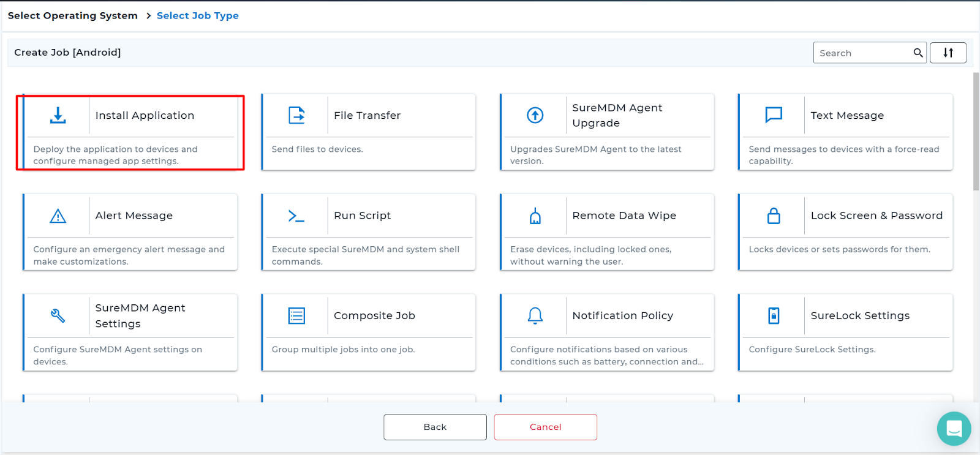
Task: Click the File Transfer document-arrow icon
Action: click(296, 115)
